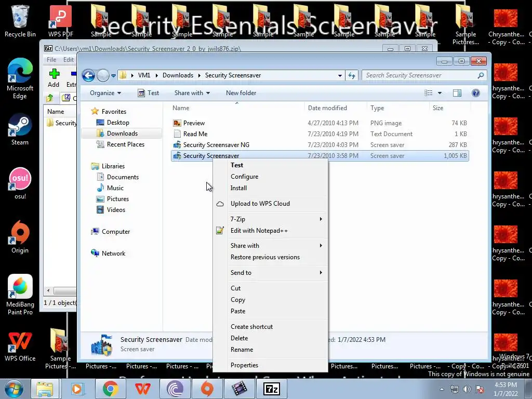The height and width of the screenshot is (399, 532).
Task: Open the Organize dropdown
Action: 105,93
